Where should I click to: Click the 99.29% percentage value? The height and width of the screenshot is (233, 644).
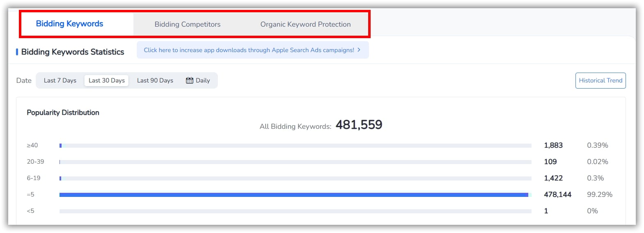pos(599,194)
